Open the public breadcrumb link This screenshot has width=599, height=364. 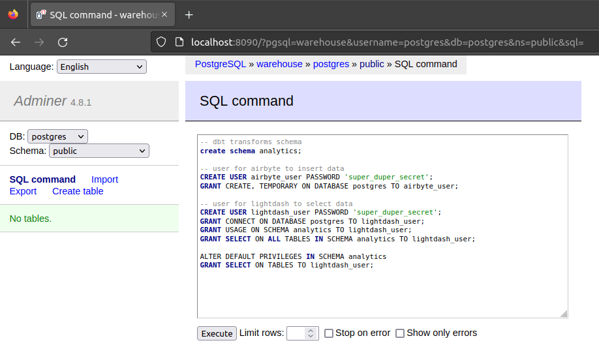pyautogui.click(x=371, y=64)
